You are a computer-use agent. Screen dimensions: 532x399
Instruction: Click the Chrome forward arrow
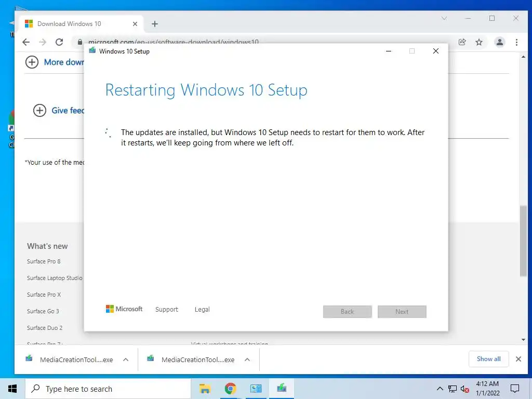click(x=43, y=42)
